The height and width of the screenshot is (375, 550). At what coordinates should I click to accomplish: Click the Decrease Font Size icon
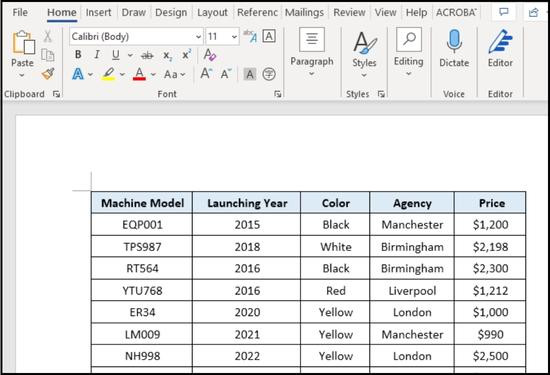pos(226,74)
